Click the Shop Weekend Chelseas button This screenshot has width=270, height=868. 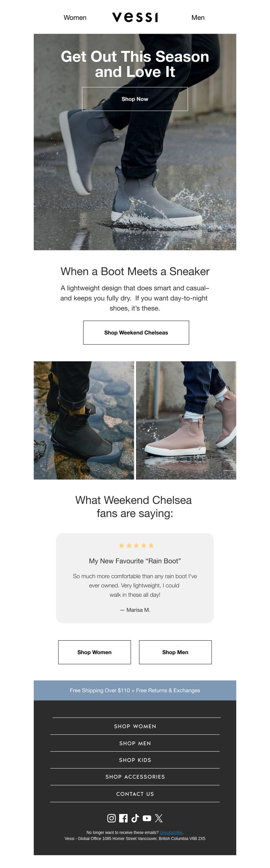coord(136,332)
